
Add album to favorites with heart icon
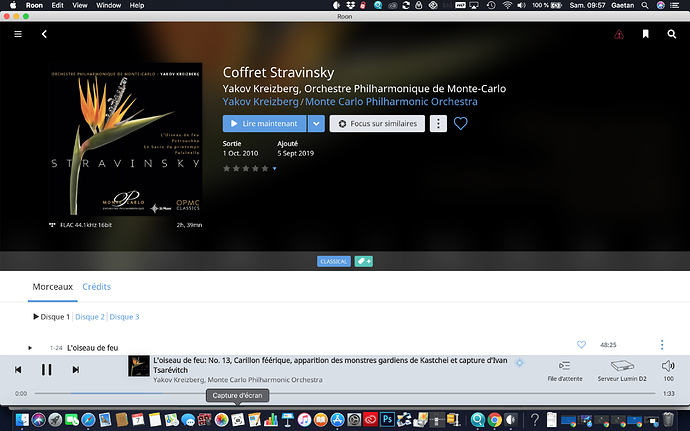click(461, 123)
